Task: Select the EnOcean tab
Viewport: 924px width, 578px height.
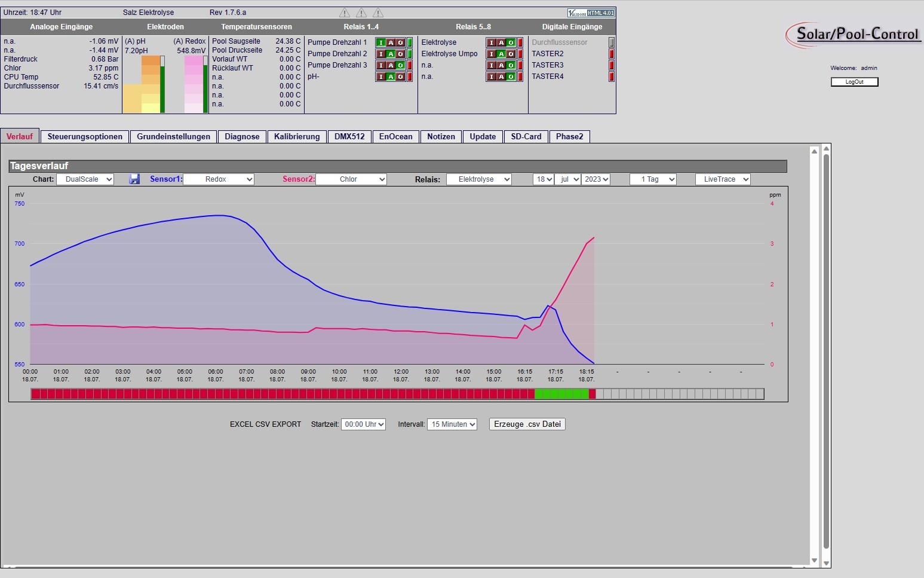Action: pos(395,137)
